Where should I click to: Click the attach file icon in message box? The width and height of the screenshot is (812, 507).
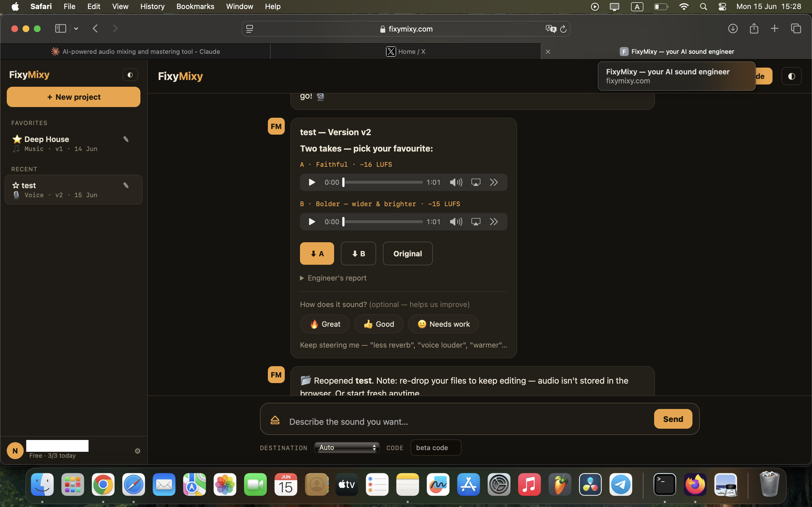(275, 420)
